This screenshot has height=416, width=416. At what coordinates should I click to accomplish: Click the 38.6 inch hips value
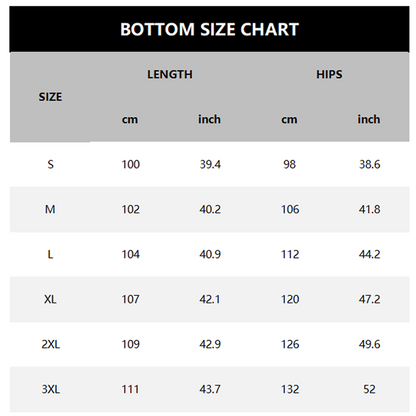pos(369,164)
